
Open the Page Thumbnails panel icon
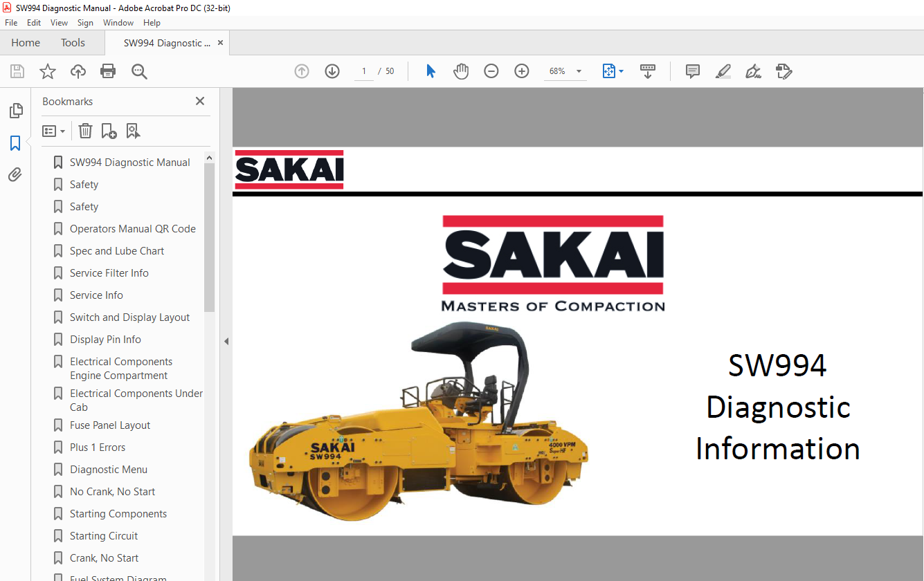click(15, 111)
